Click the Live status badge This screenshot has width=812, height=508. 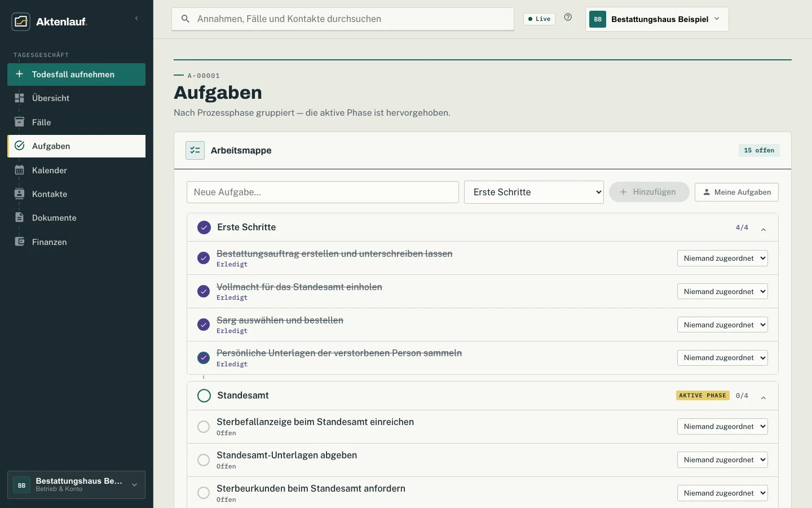tap(539, 19)
